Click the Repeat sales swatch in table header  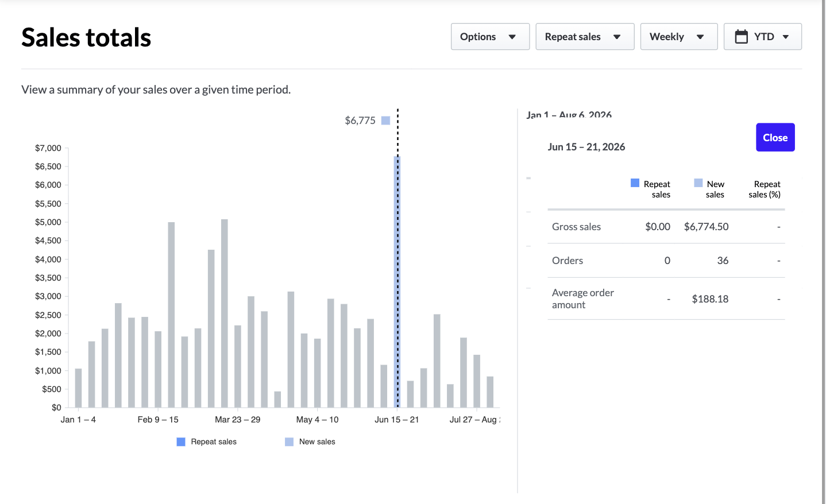(x=635, y=183)
